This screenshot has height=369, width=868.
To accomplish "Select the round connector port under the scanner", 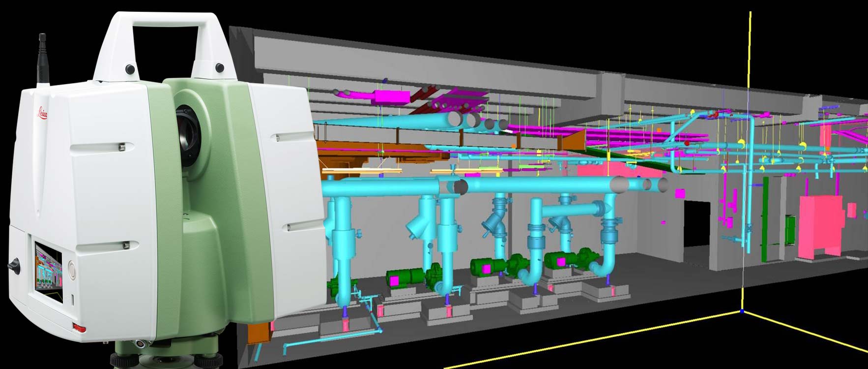I will (x=141, y=344).
